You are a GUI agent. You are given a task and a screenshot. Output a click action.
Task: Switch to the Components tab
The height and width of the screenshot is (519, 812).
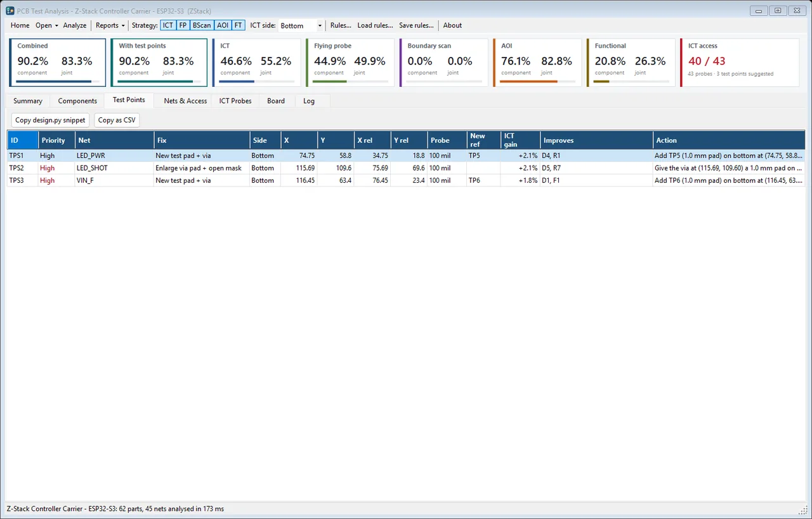tap(77, 101)
